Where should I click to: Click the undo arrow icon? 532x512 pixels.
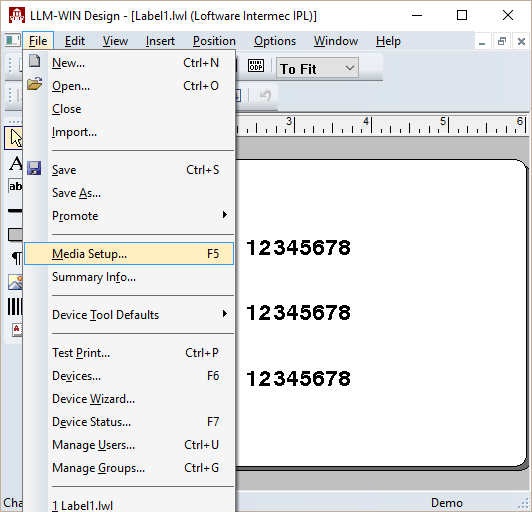265,96
